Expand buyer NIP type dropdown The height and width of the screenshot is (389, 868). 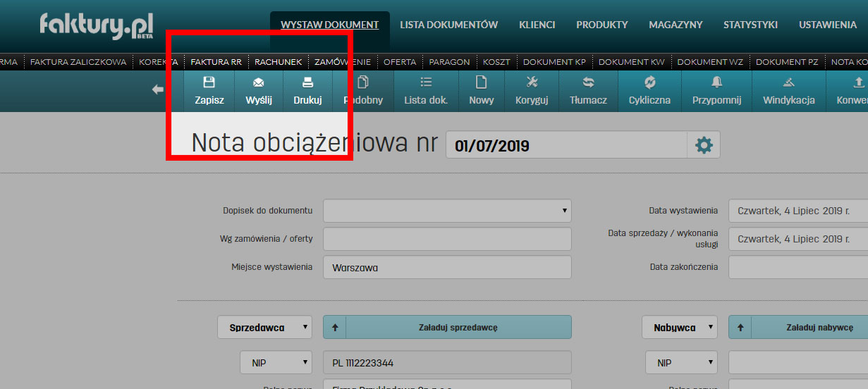tap(681, 363)
